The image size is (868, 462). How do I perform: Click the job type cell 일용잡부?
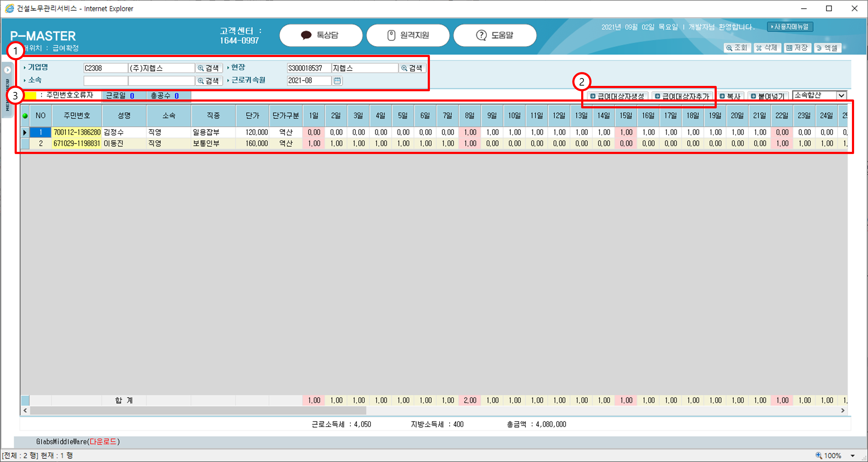[x=213, y=133]
